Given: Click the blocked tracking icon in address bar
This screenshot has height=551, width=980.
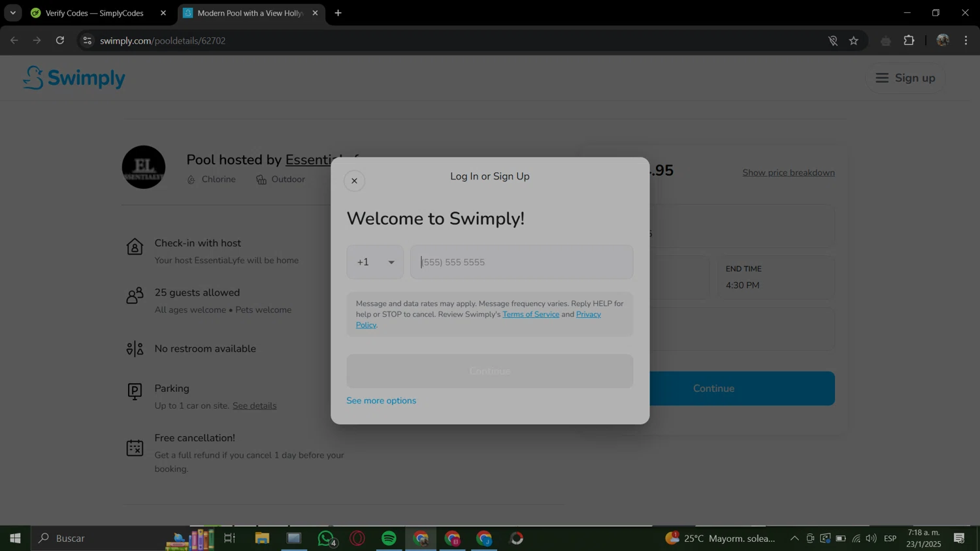Looking at the screenshot, I should (832, 40).
